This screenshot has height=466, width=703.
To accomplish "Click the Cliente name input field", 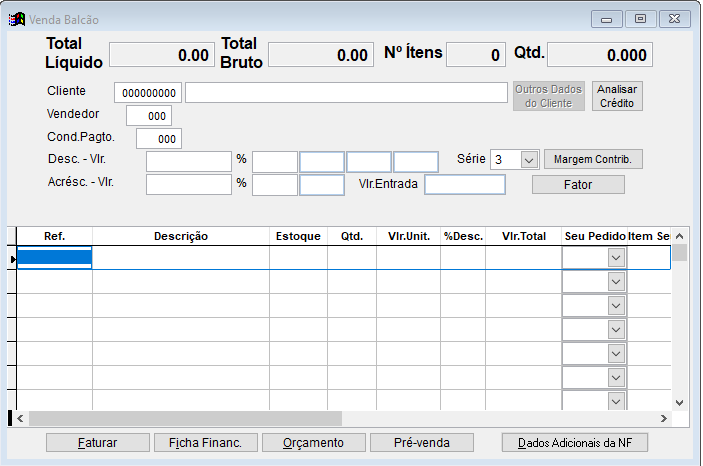I will (346, 93).
